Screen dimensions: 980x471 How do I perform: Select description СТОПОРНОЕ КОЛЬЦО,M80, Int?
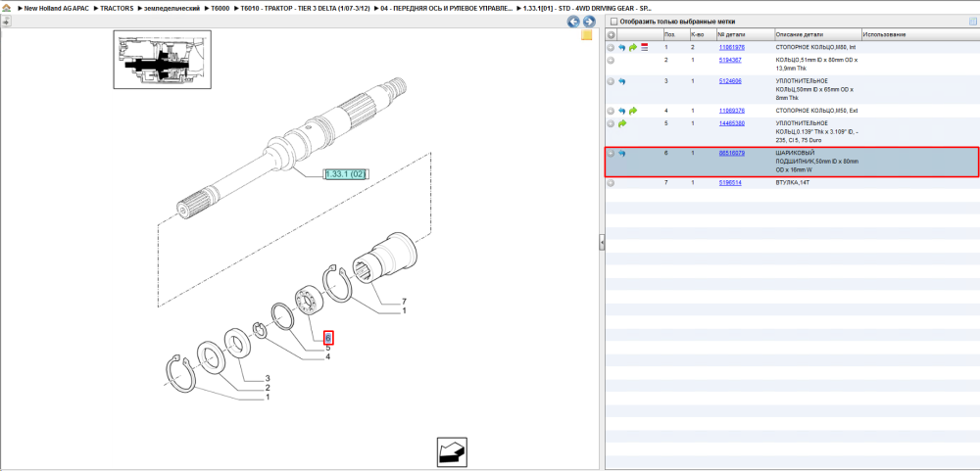point(815,47)
